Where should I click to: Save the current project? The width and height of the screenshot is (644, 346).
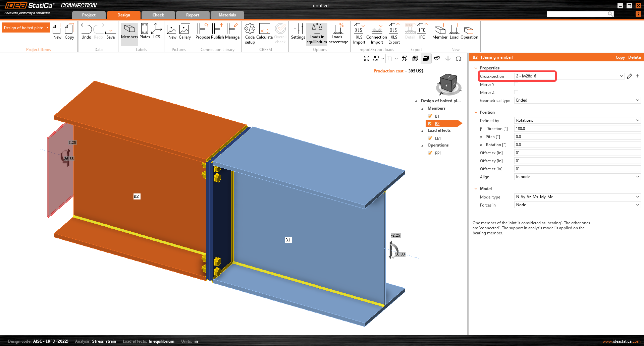pyautogui.click(x=111, y=32)
